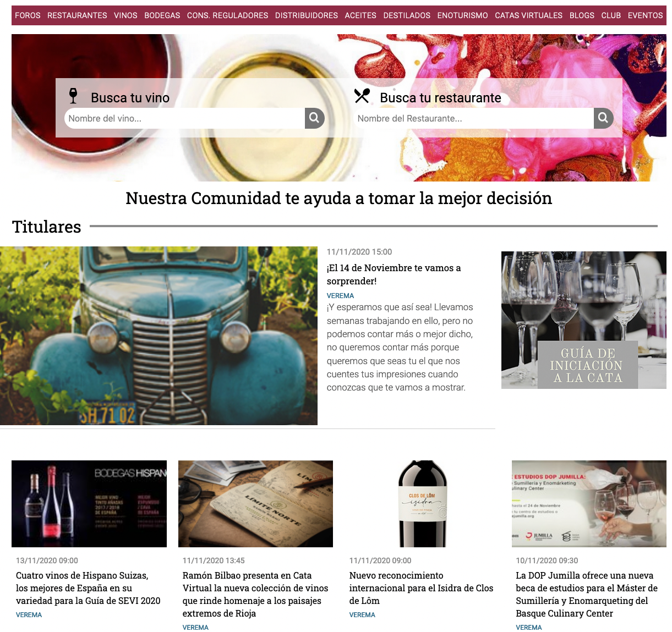
Task: Click the restaurant search magnifier icon
Action: 603,118
